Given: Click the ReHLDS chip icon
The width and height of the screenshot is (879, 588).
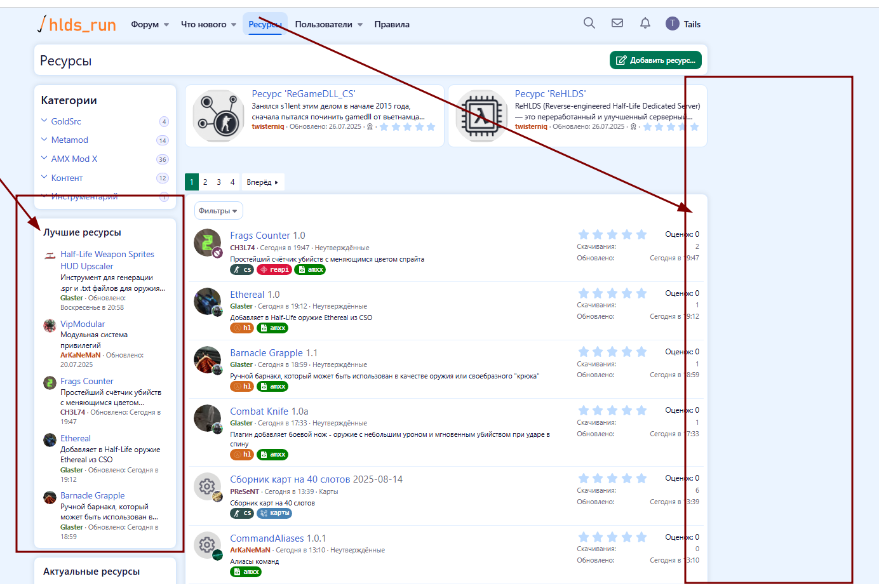Looking at the screenshot, I should [481, 116].
